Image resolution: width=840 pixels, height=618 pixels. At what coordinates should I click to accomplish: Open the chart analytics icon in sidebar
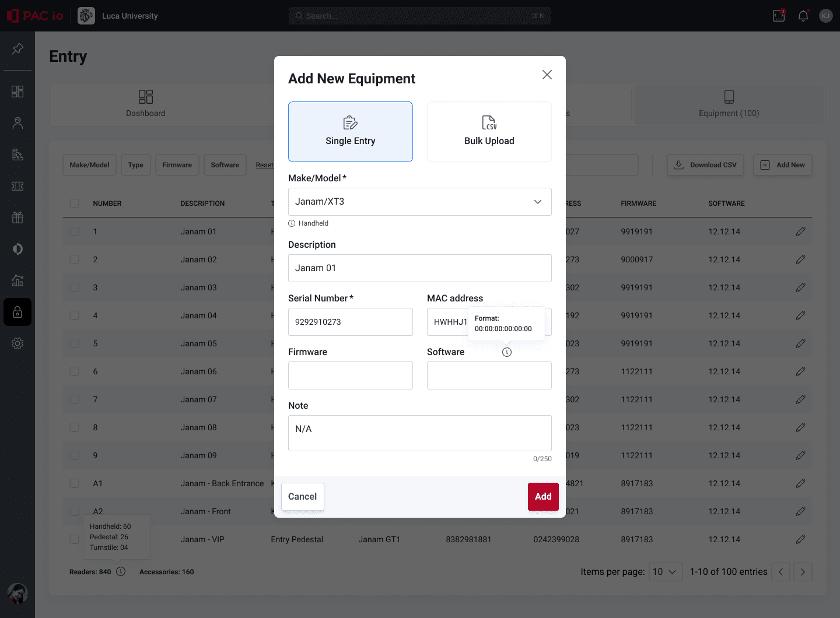[17, 280]
